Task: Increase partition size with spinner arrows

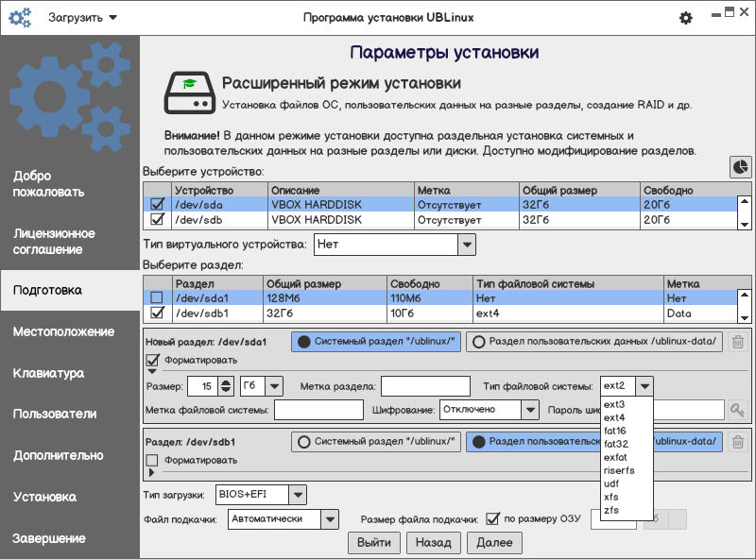Action: pyautogui.click(x=225, y=381)
